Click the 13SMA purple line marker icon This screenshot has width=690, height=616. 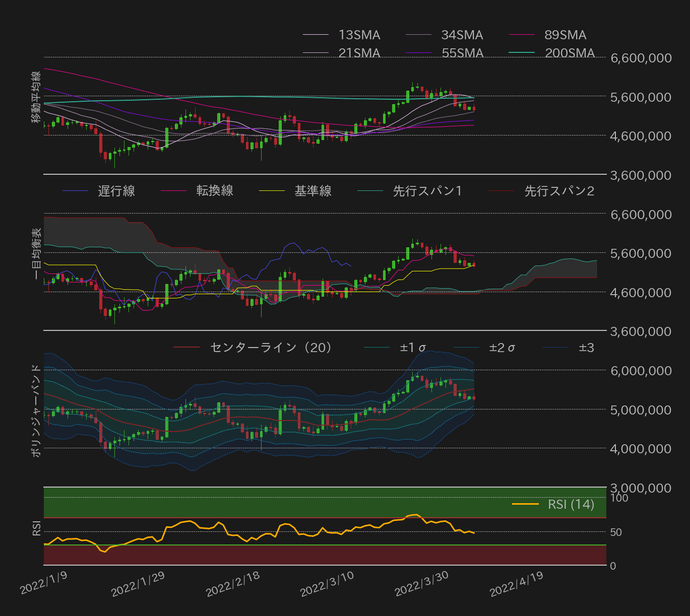(315, 35)
